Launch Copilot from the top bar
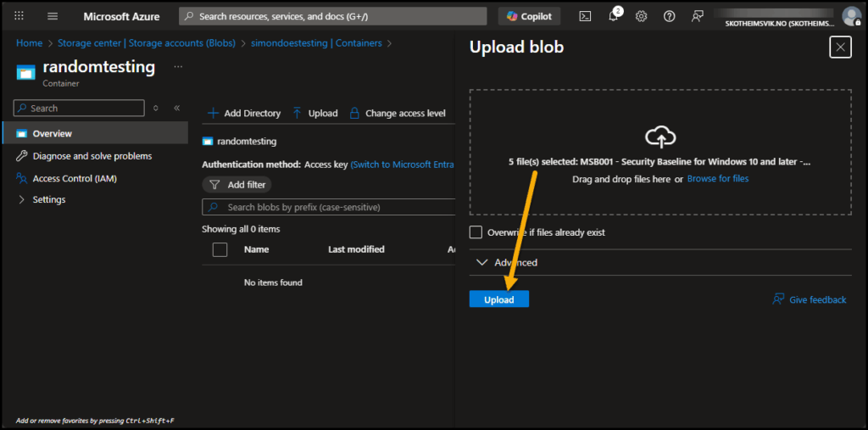 (x=529, y=16)
